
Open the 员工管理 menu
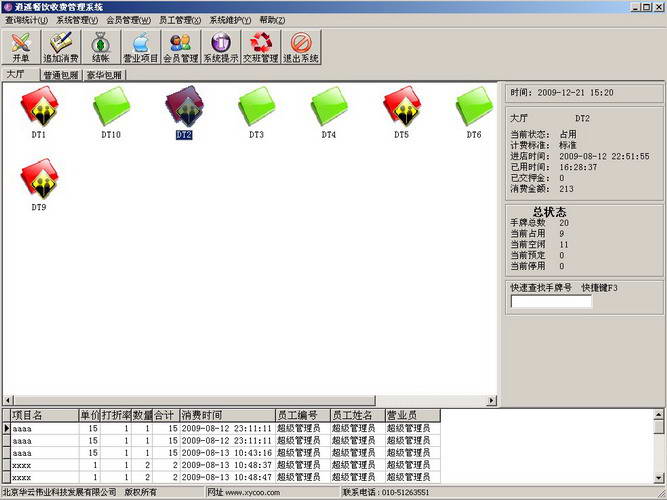(180, 20)
